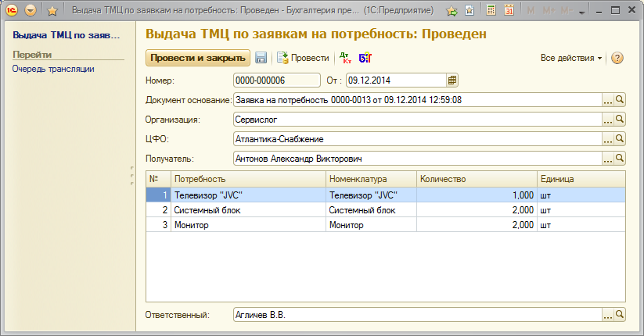The height and width of the screenshot is (336, 644).
Task: Click the favorites star icon in title bar
Action: 52,11
